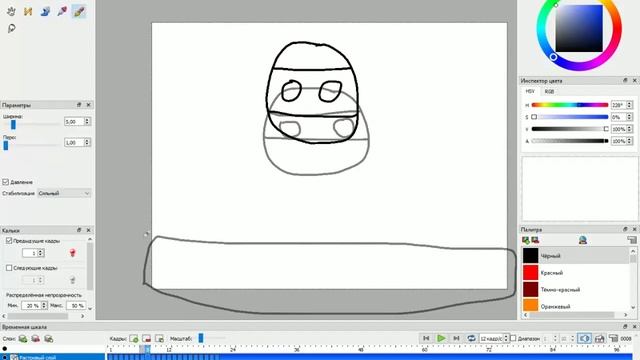This screenshot has width=640, height=360.
Task: Toggle the red previous-frames onion color icon
Action: click(73, 253)
